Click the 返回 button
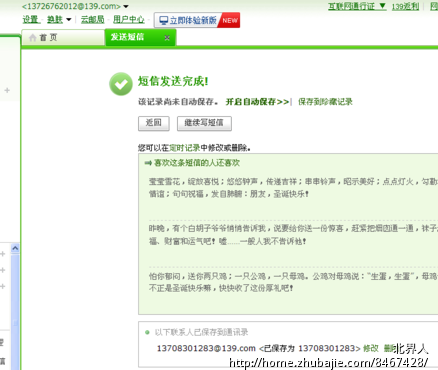 click(x=154, y=123)
